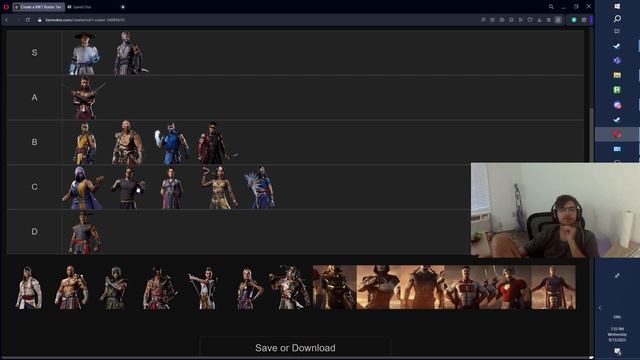Click the heart bookmark icon in address bar
The width and height of the screenshot is (640, 360).
(x=530, y=20)
